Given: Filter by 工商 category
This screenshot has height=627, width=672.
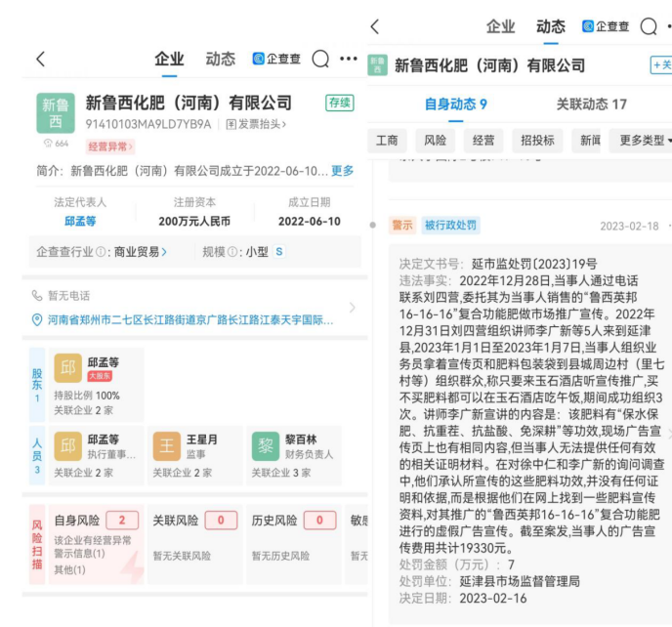Looking at the screenshot, I should [387, 141].
